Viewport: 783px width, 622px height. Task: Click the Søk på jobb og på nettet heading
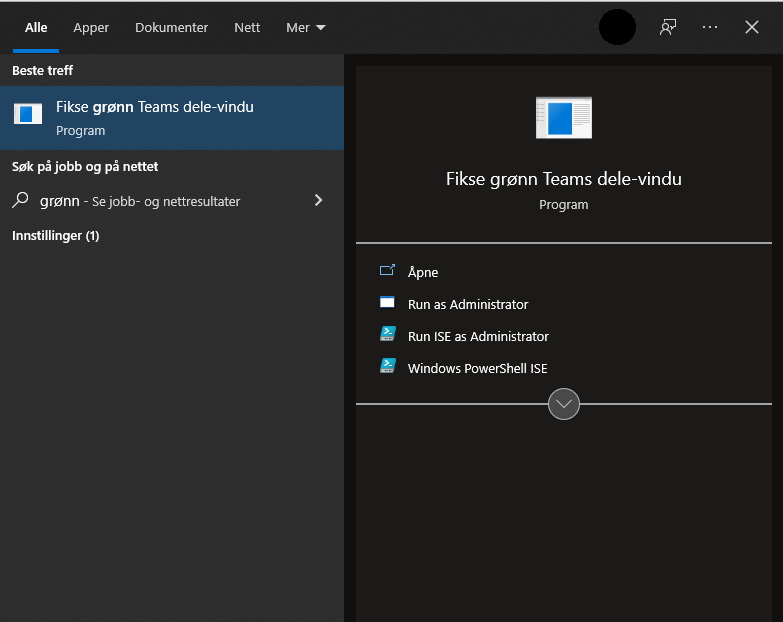tap(85, 166)
